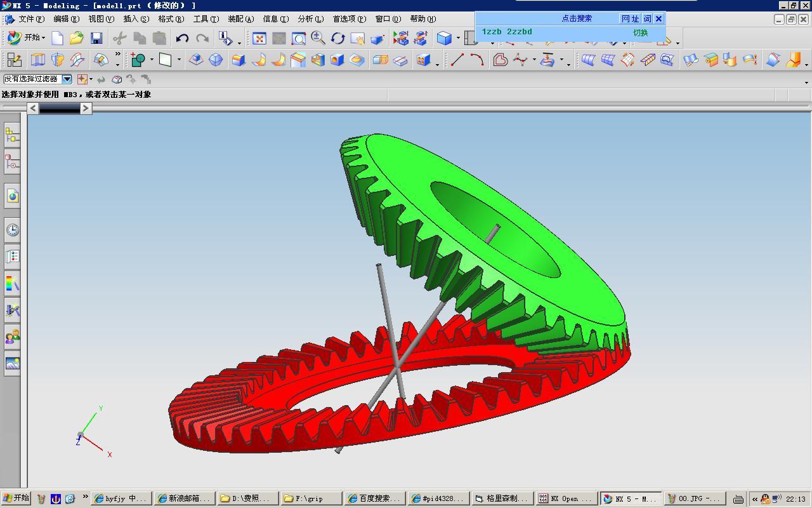Save the part with floppy icon
Image resolution: width=812 pixels, height=508 pixels.
click(96, 38)
